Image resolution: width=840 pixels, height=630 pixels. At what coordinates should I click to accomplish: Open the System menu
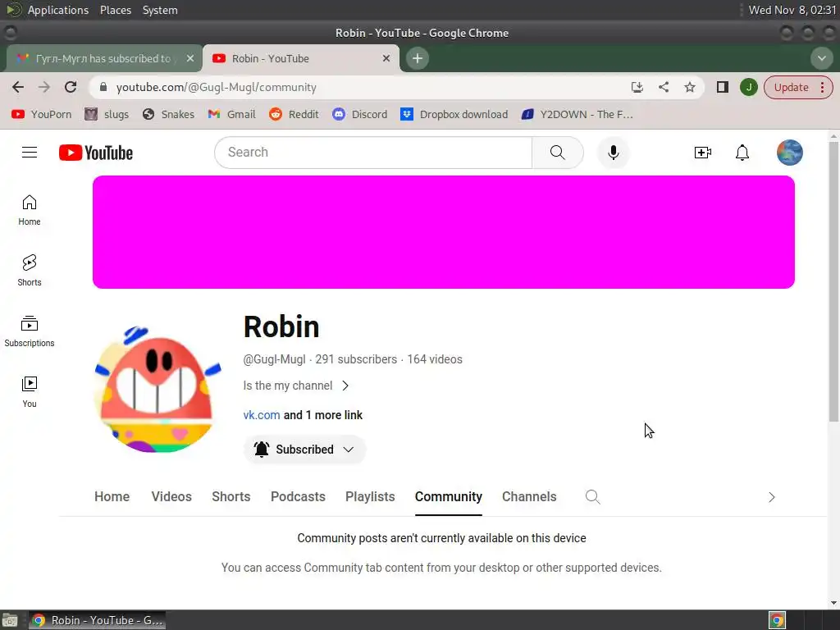point(160,10)
